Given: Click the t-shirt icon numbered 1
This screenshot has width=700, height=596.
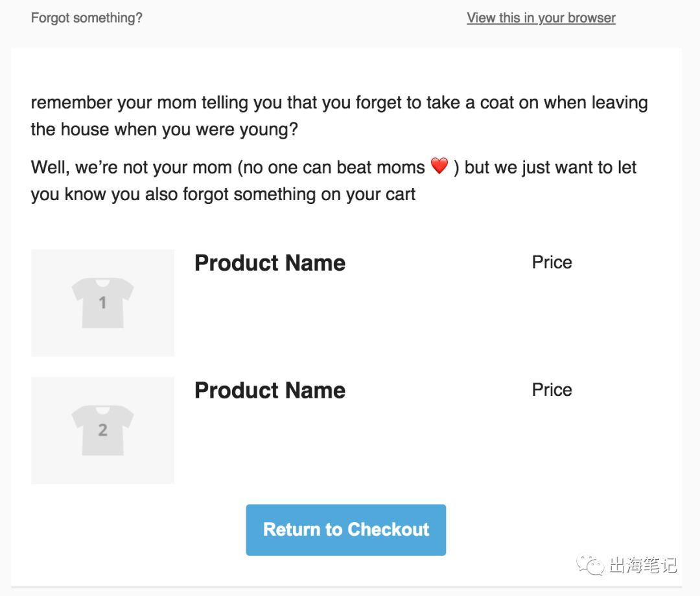Looking at the screenshot, I should click(x=102, y=303).
